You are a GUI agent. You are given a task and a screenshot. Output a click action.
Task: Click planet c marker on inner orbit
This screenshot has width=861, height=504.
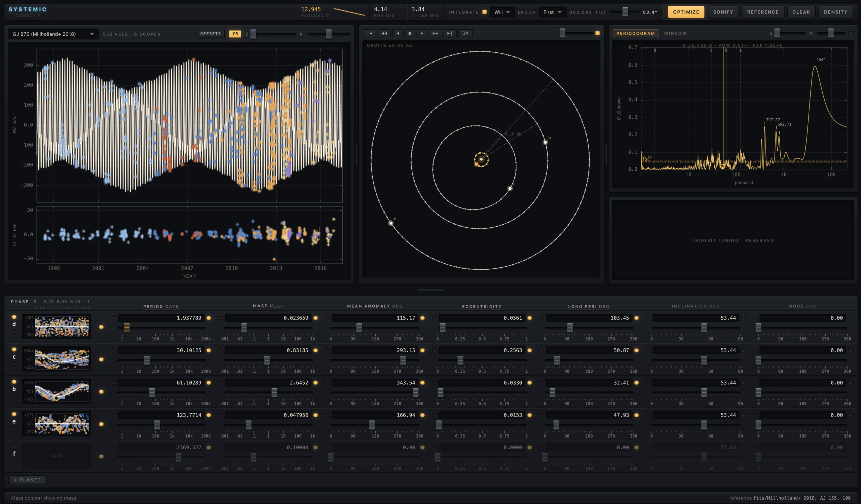tap(510, 189)
